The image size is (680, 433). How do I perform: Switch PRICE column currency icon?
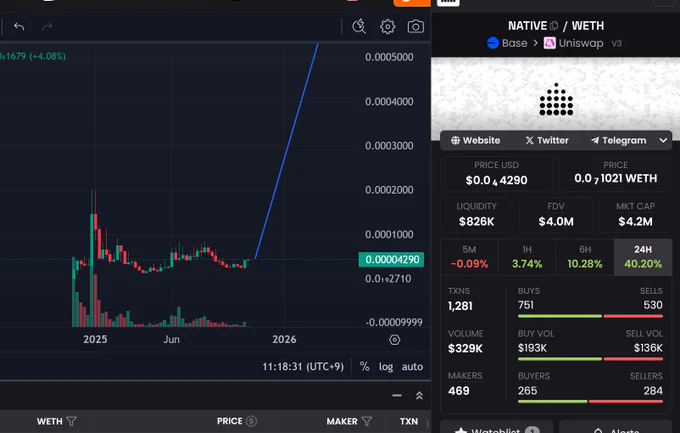click(x=252, y=421)
